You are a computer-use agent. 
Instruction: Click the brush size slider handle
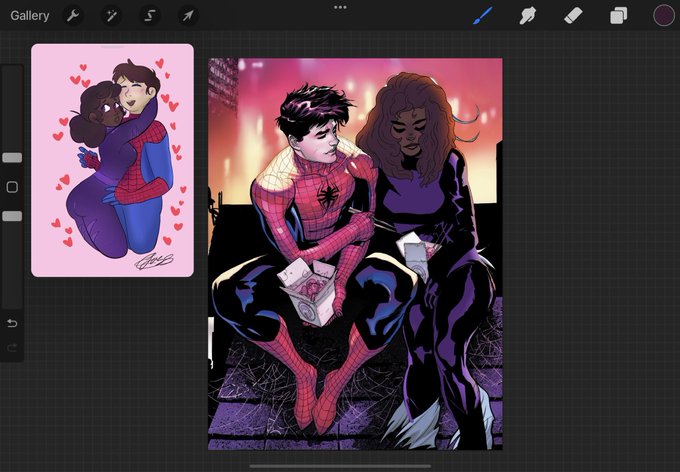(12, 157)
